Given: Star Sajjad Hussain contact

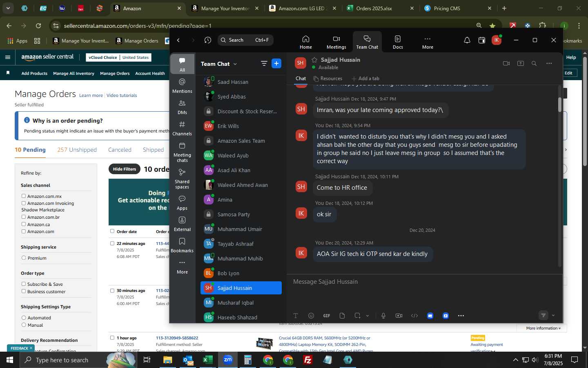Looking at the screenshot, I should [x=314, y=60].
